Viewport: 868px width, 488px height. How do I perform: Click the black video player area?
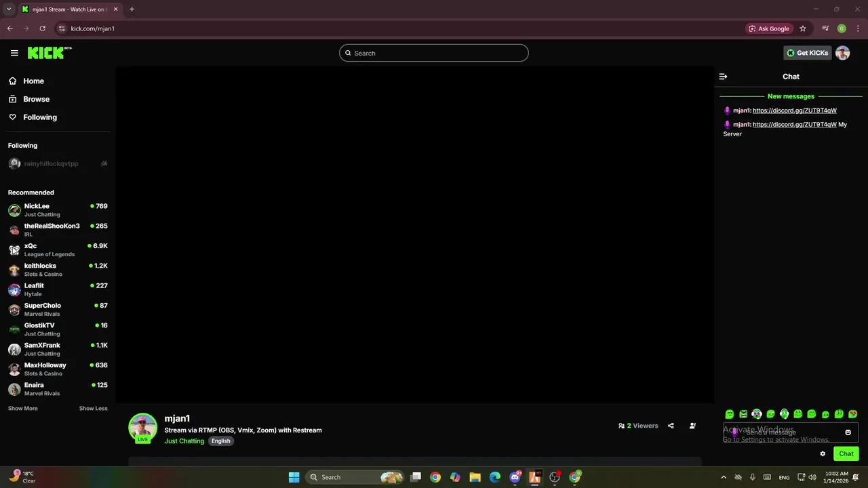[x=414, y=235]
